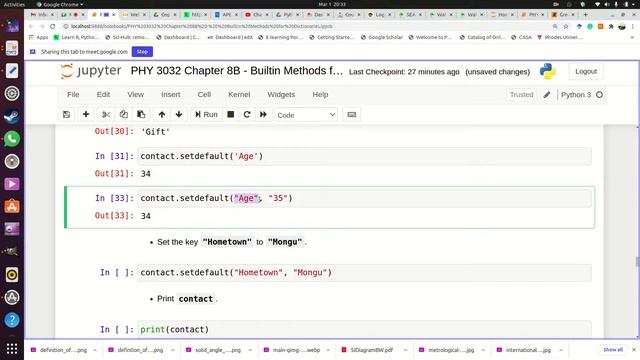
Task: Open the Activities overview
Action: coord(14,4)
